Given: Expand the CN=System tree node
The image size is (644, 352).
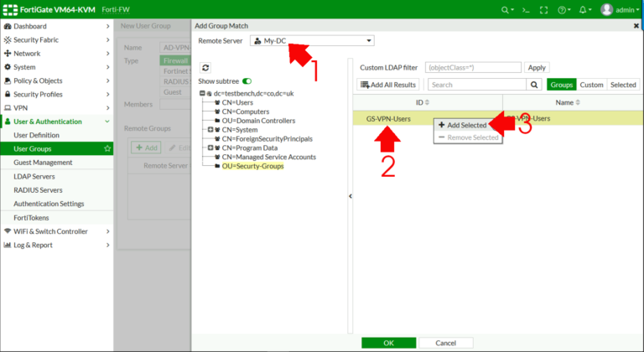Looking at the screenshot, I should click(210, 129).
